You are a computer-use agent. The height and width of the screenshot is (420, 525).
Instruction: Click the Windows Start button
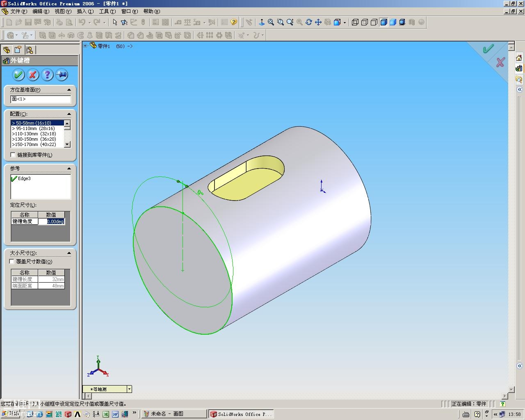[10, 414]
